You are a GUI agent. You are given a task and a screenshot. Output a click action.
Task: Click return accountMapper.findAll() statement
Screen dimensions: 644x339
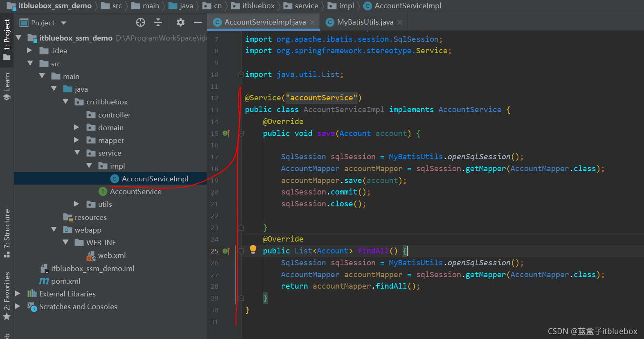pos(350,286)
